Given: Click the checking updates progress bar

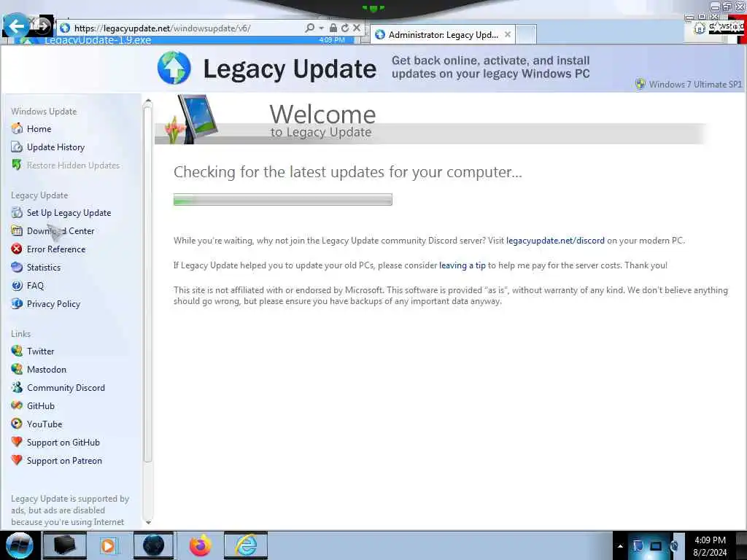Looking at the screenshot, I should (282, 200).
